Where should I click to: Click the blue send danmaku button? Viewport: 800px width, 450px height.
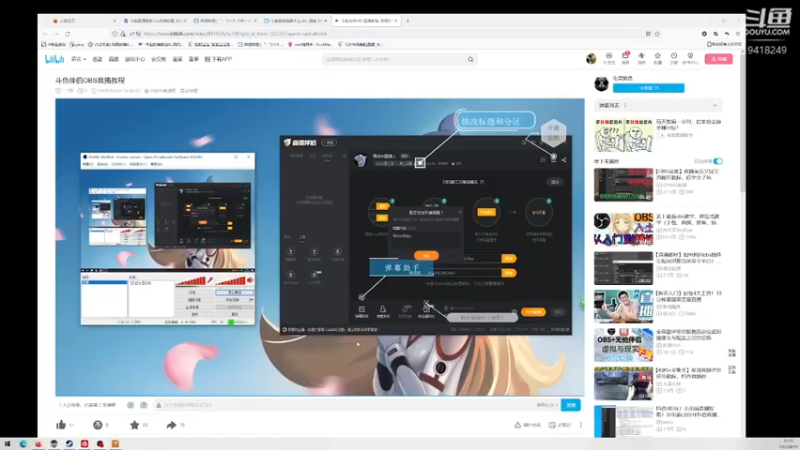tap(571, 405)
